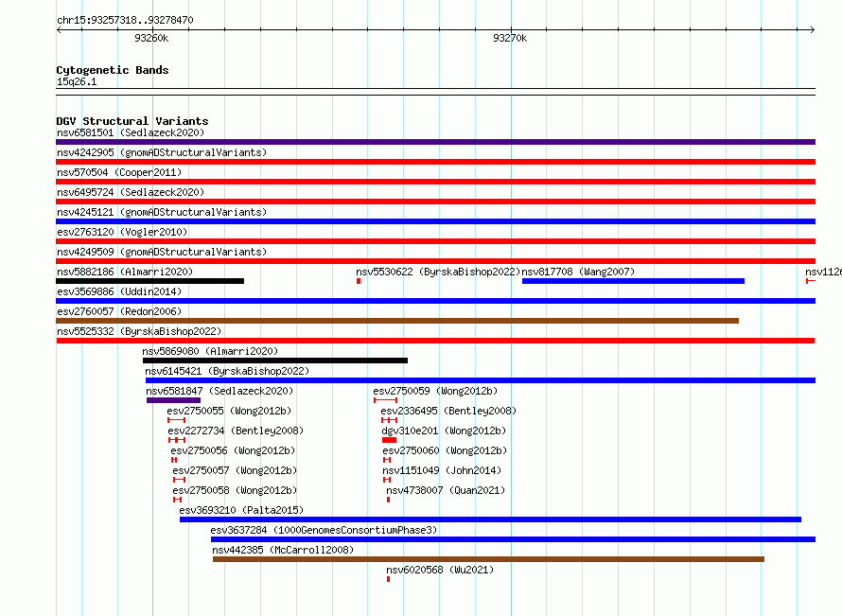Click the brown nsv442385 McCarroll2008 bar
Image resolution: width=842 pixels, height=616 pixels.
pyautogui.click(x=489, y=559)
